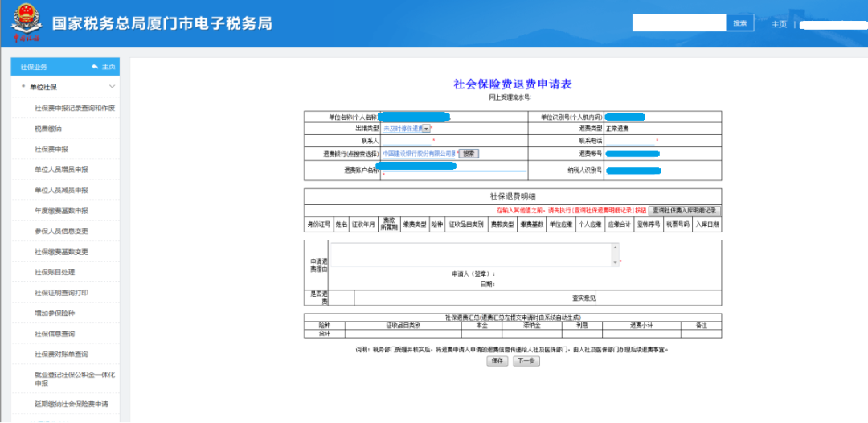The width and height of the screenshot is (868, 423).
Task: Click the 缴费基数 column header
Action: 531,224
